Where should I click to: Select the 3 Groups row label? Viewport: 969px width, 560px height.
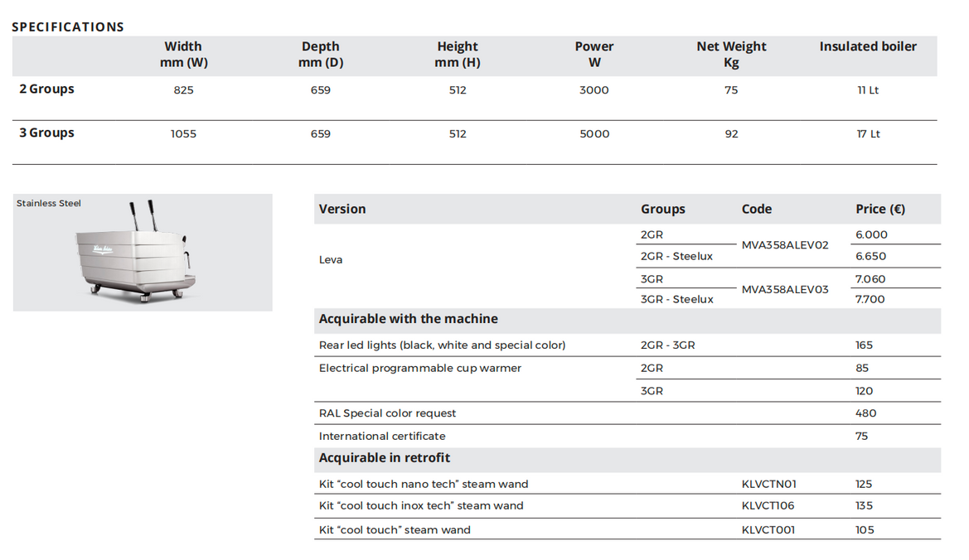point(46,133)
